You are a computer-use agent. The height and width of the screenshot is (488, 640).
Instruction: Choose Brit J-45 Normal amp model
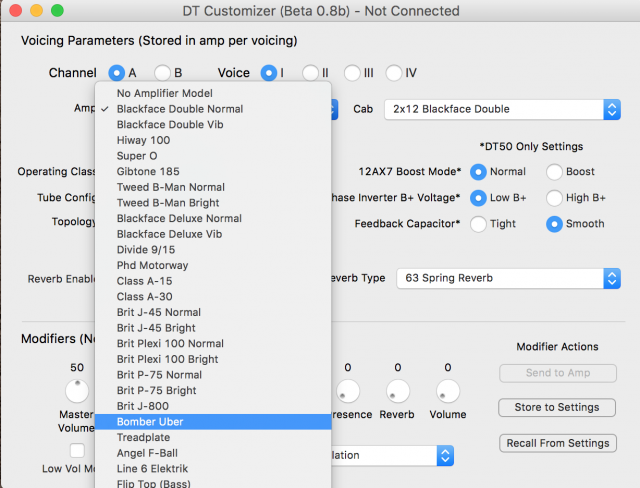(213, 312)
